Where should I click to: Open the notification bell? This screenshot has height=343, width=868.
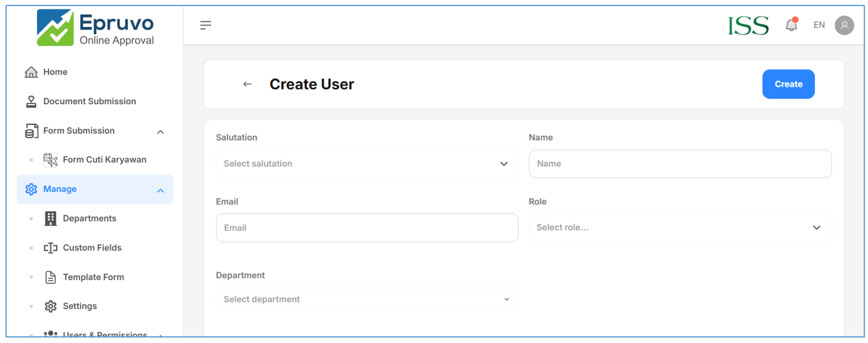tap(791, 25)
